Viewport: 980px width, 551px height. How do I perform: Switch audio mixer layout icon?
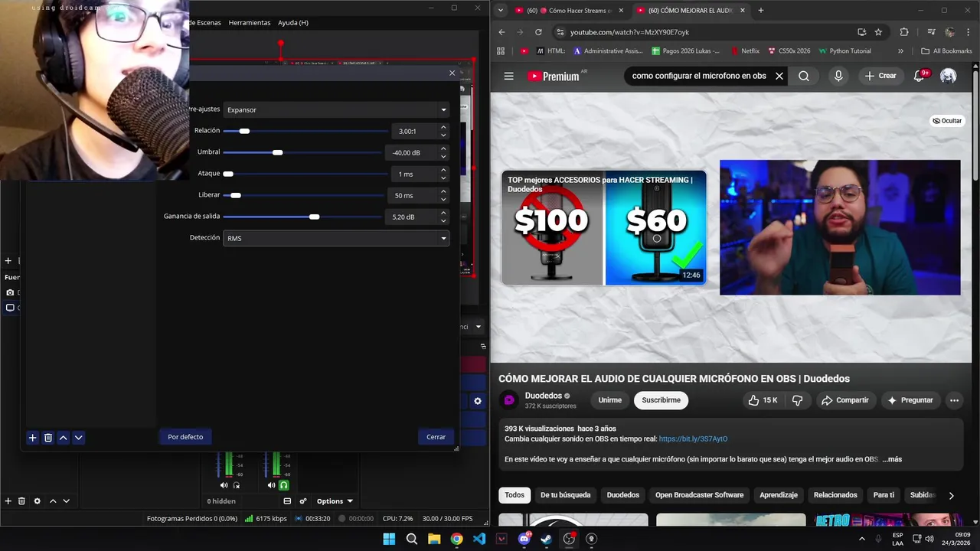click(287, 501)
